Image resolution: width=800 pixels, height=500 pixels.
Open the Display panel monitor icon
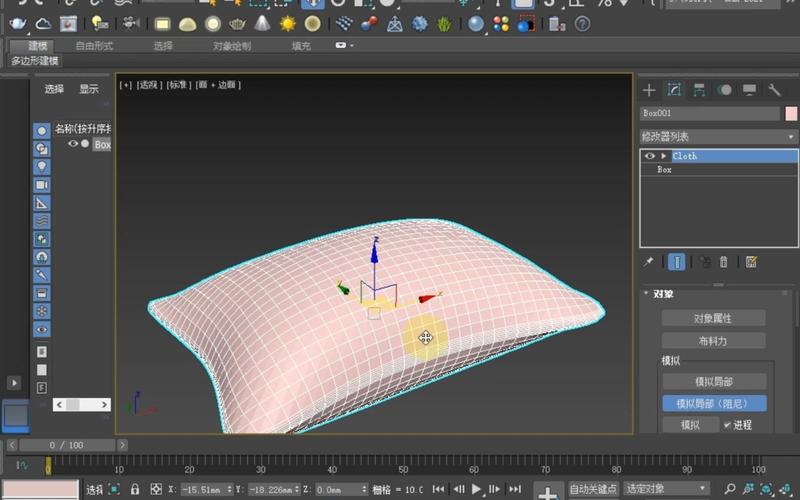[749, 90]
